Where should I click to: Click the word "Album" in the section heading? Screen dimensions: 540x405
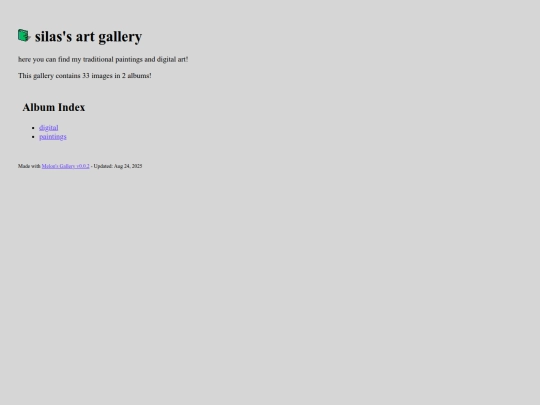pyautogui.click(x=39, y=107)
